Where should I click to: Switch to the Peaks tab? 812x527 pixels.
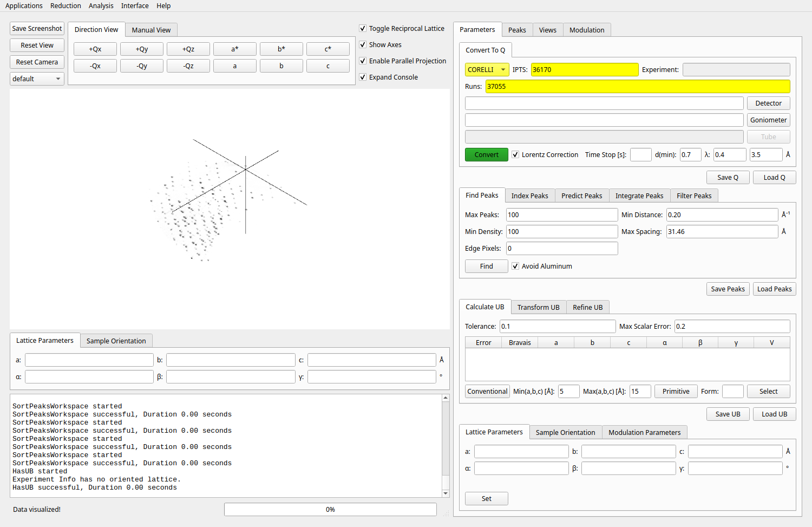pos(517,30)
